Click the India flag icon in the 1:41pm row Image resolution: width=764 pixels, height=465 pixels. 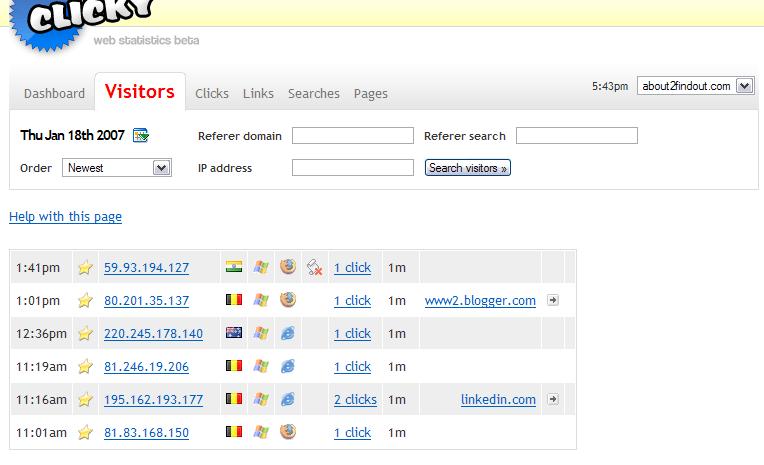click(234, 267)
